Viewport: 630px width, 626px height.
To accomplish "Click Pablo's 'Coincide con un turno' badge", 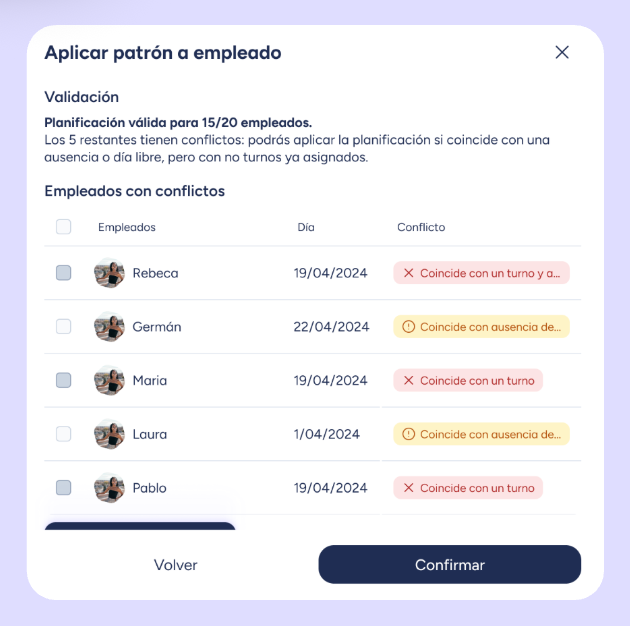I will pos(468,488).
